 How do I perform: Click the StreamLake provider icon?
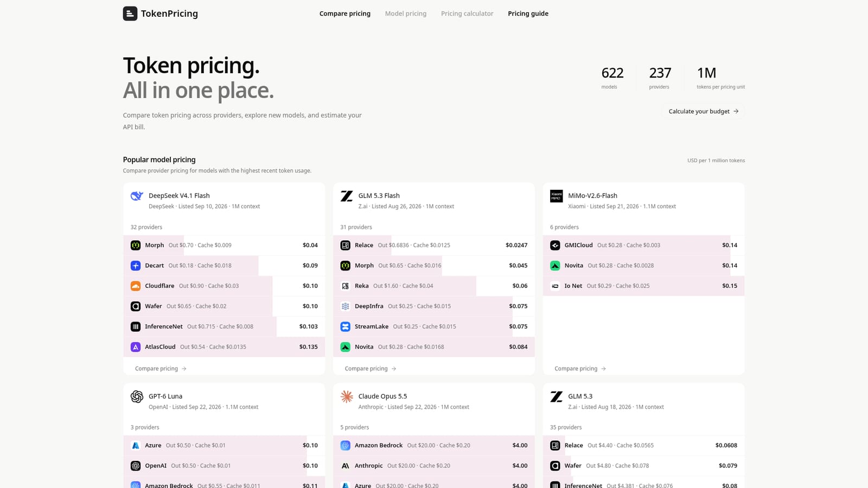pos(345,326)
